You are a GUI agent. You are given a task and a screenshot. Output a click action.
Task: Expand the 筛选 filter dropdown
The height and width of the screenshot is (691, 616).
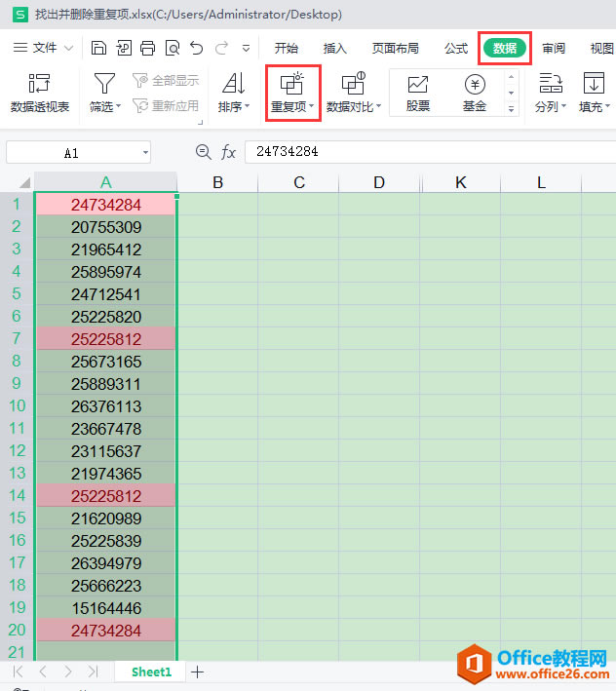click(105, 106)
